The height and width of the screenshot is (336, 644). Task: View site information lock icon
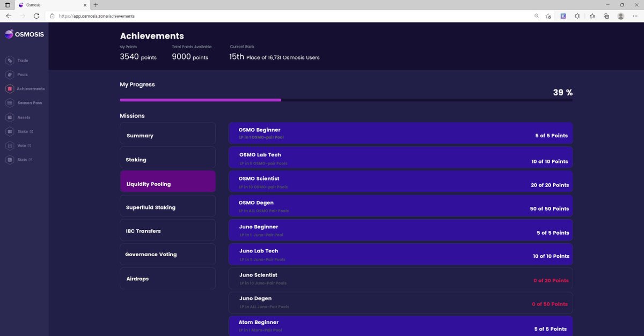tap(52, 16)
